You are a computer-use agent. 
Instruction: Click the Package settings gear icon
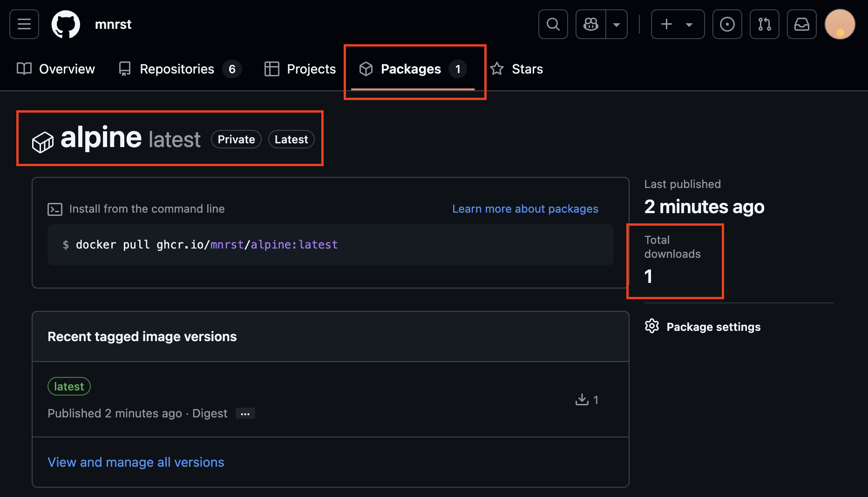652,326
